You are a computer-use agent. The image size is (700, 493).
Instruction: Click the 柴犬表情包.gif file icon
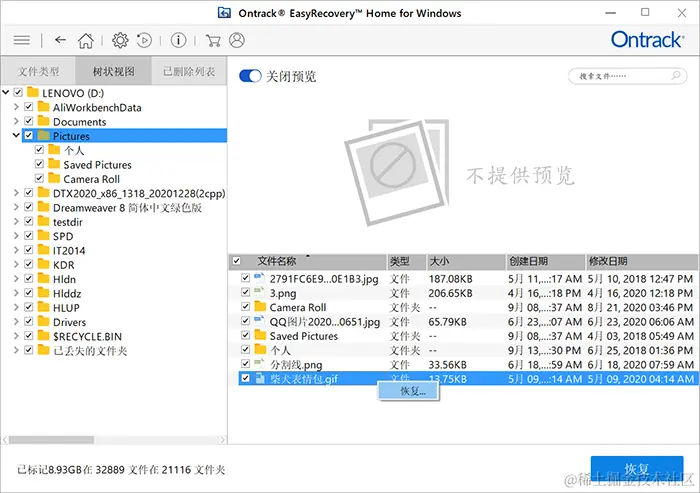click(x=260, y=379)
